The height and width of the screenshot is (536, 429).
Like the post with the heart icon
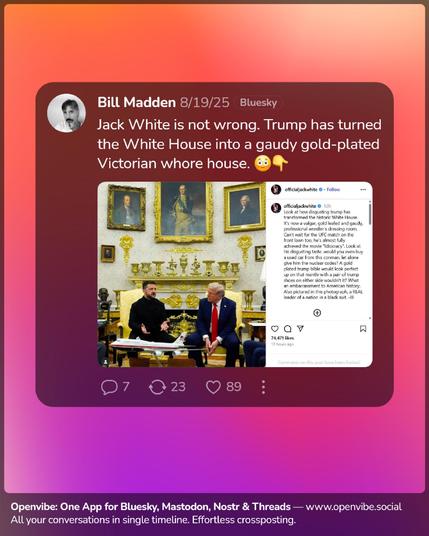(x=213, y=387)
